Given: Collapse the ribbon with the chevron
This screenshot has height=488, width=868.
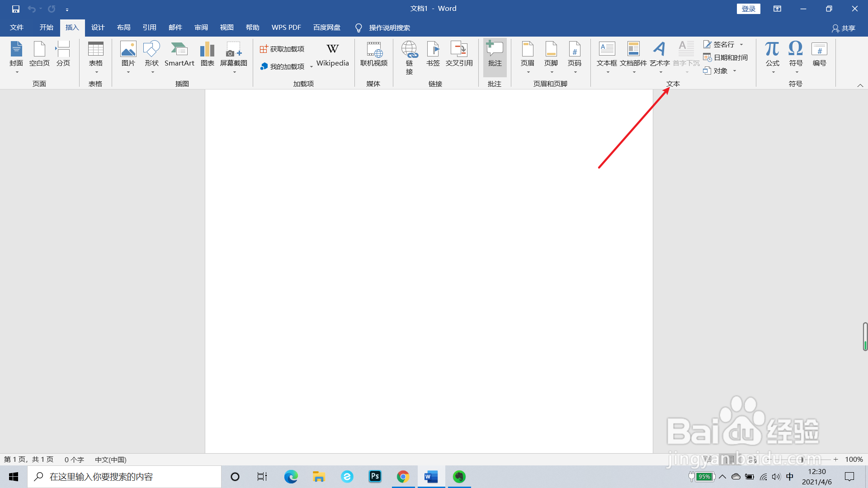Looking at the screenshot, I should [860, 85].
